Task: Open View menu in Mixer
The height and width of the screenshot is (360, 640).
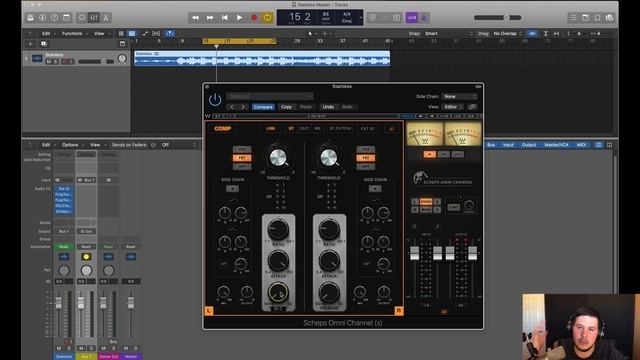Action: click(x=95, y=145)
